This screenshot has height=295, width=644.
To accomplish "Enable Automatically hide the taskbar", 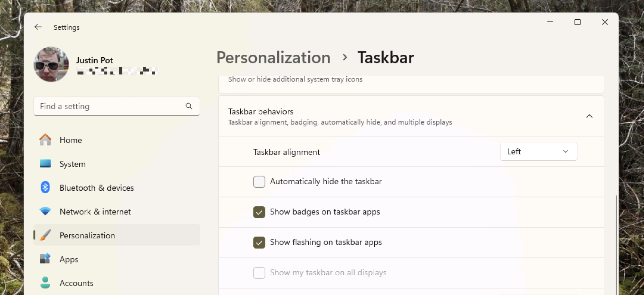I will 259,182.
